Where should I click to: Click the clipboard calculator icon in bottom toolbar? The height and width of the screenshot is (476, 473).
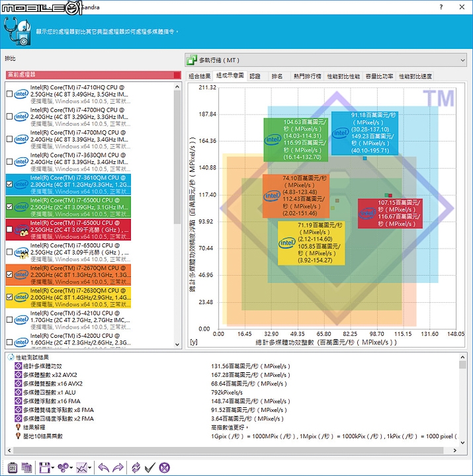pos(13,467)
